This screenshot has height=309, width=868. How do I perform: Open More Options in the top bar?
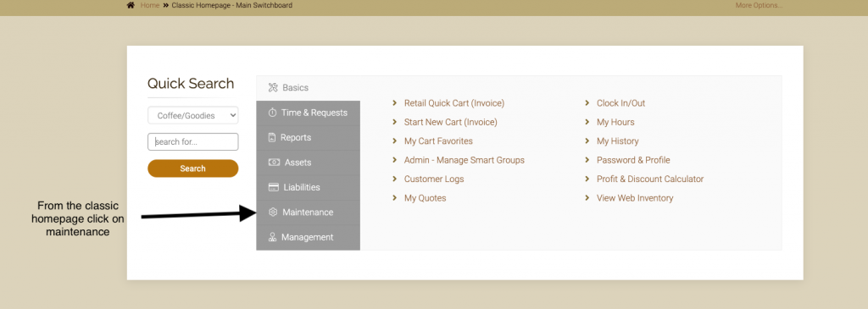(759, 6)
